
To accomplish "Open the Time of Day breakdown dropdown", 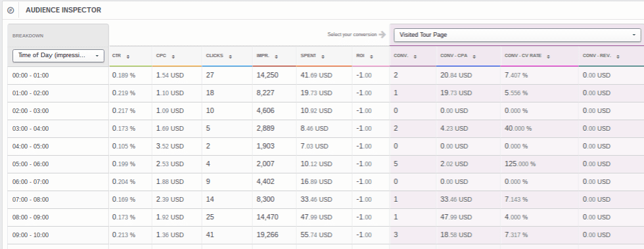I will (58, 55).
